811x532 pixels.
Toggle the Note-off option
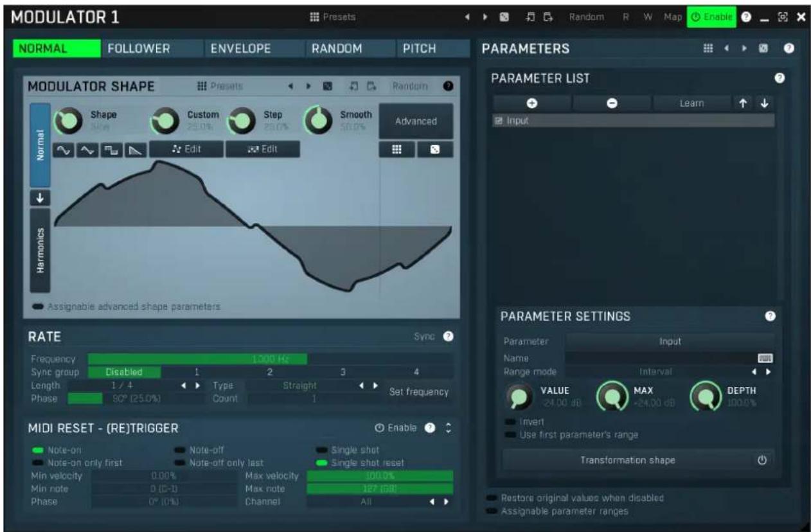199,450
